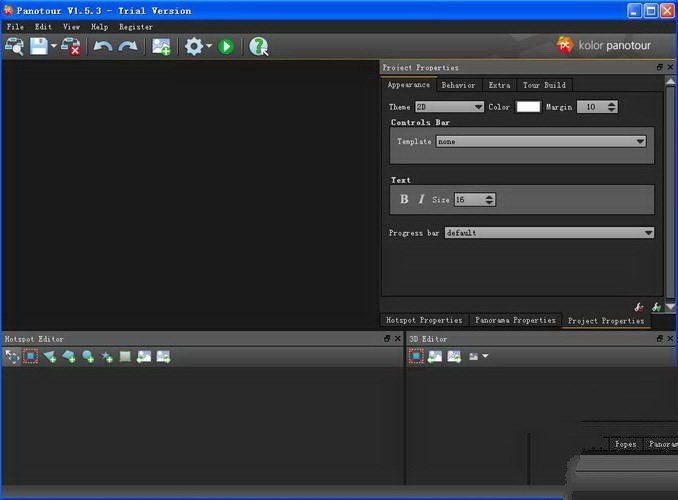The height and width of the screenshot is (500, 678).
Task: Open the Progress bar dropdown
Action: pyautogui.click(x=549, y=233)
